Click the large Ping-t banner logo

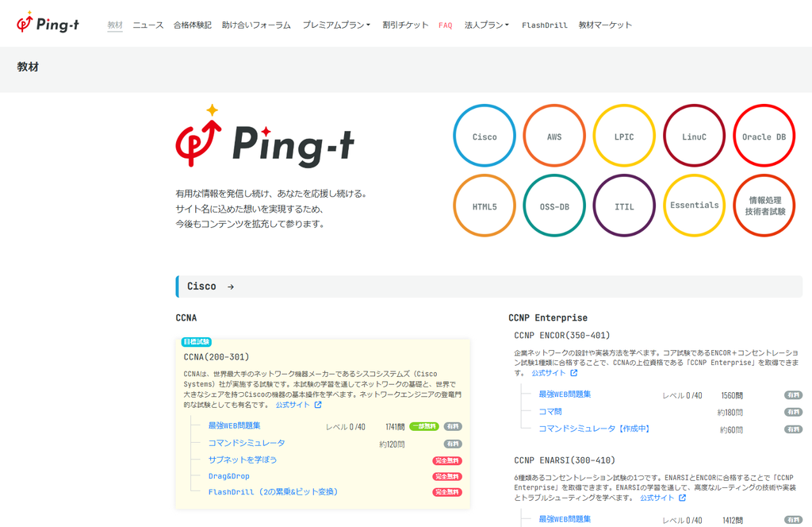265,137
